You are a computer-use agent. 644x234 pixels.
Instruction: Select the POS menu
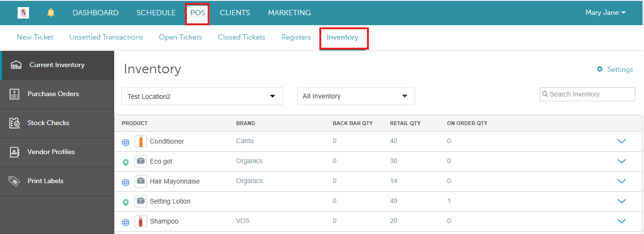click(198, 13)
